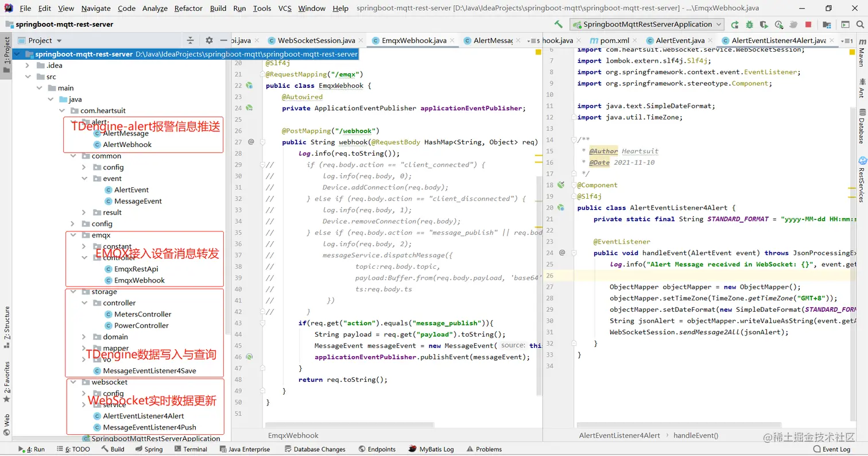Click Spring bean gutter icon at line 18
This screenshot has height=456, width=868.
point(561,185)
